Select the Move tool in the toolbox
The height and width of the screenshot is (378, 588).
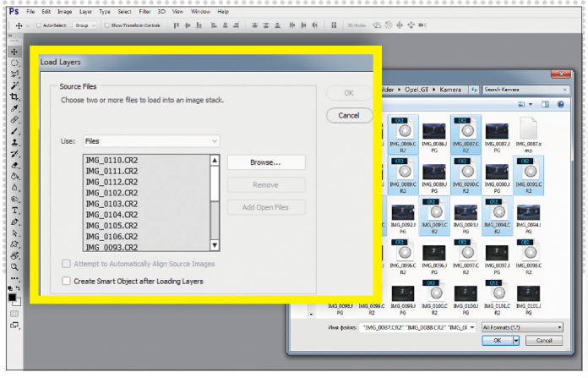pos(15,52)
